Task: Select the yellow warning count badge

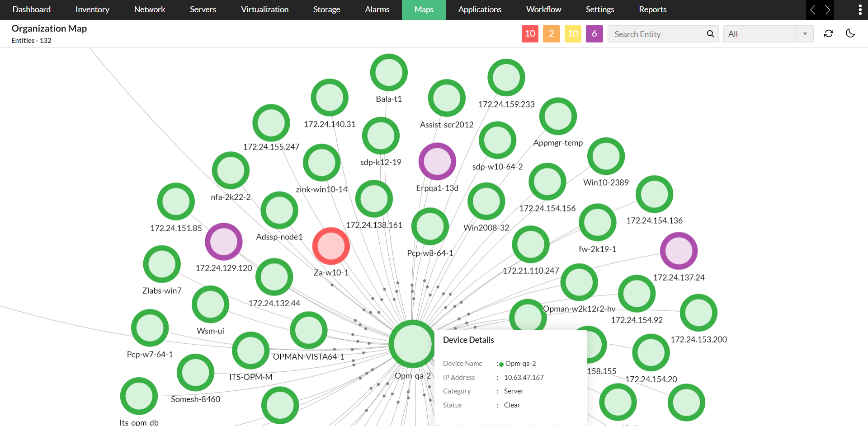Action: 573,33
